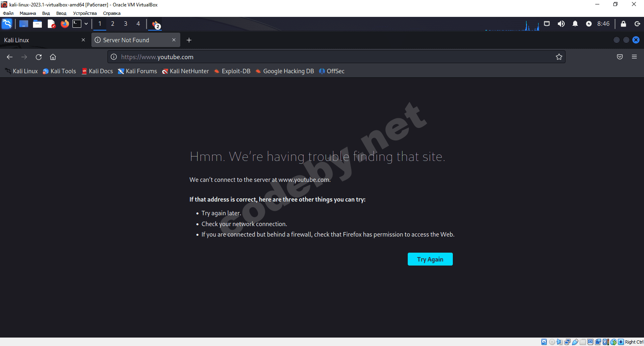Open the Ввод menu
The image size is (644, 346).
(61, 13)
